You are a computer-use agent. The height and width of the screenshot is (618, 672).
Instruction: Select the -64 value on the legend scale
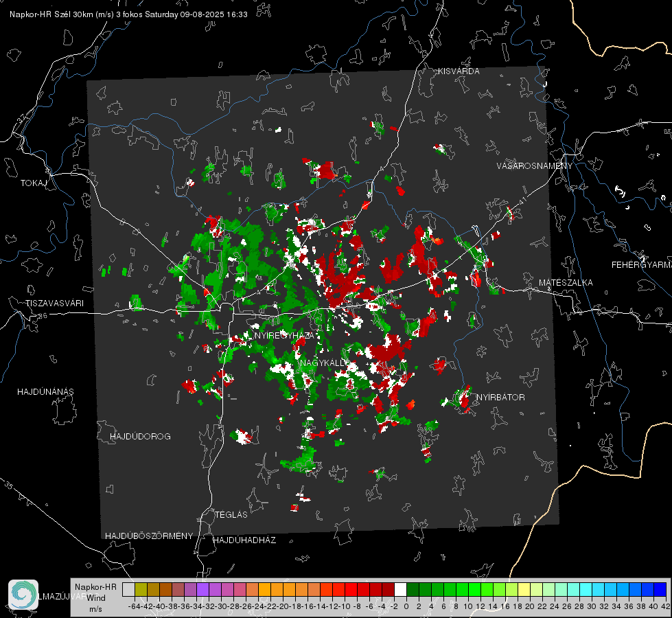click(134, 607)
